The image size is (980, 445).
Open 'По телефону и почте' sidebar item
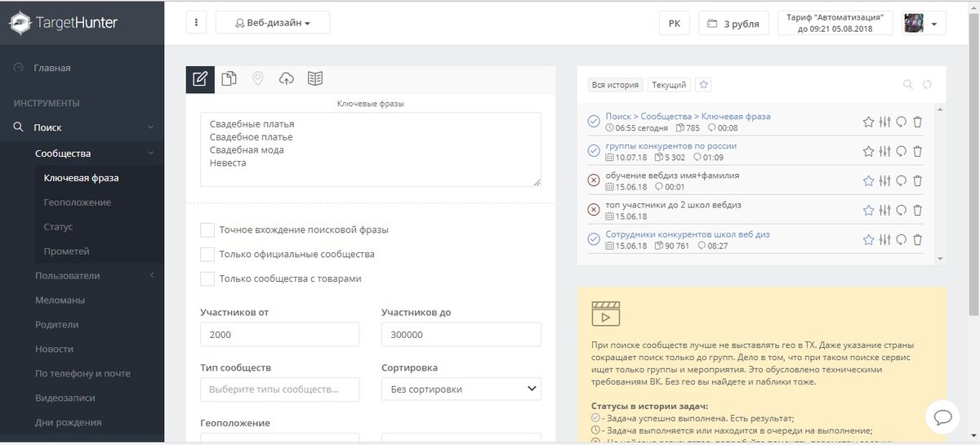[x=82, y=374]
